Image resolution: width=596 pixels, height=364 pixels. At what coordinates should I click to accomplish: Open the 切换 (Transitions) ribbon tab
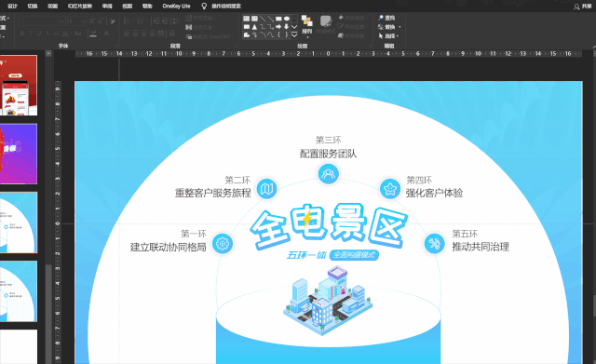[33, 6]
